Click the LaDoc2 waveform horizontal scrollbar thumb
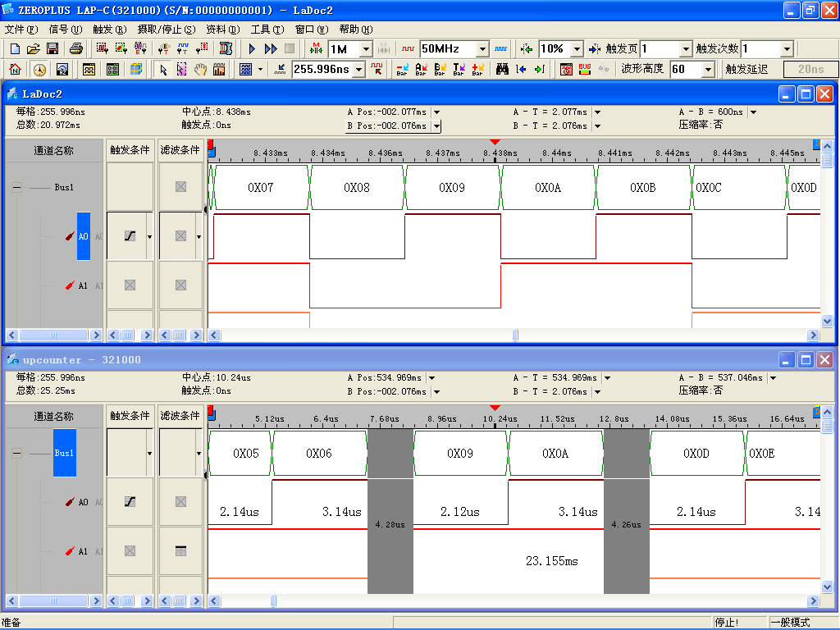This screenshot has width=840, height=630. pos(515,335)
